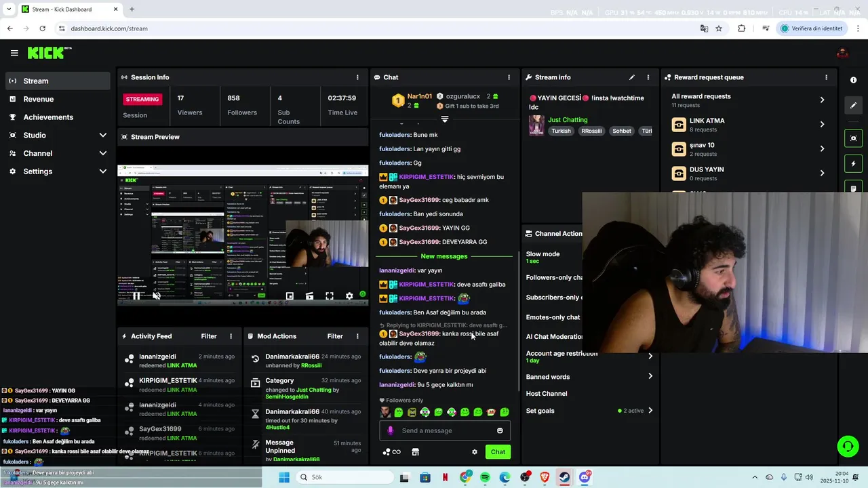Image resolution: width=868 pixels, height=488 pixels.
Task: Unmute the stream preview audio
Action: [156, 296]
